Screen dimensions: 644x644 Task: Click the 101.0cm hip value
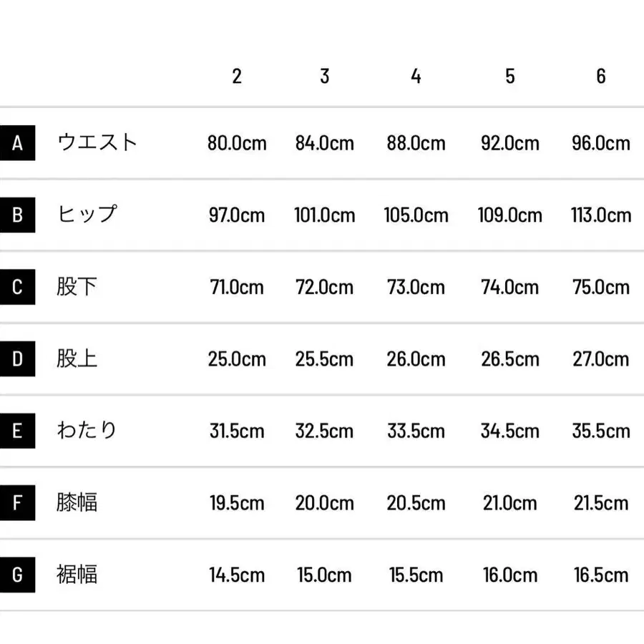pyautogui.click(x=325, y=215)
